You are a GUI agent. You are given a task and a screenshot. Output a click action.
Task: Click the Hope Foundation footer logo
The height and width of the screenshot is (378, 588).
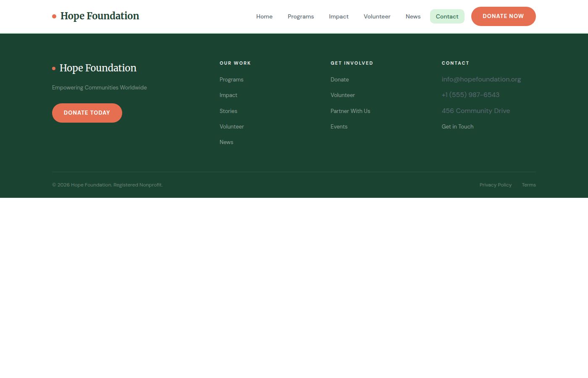[x=94, y=68]
